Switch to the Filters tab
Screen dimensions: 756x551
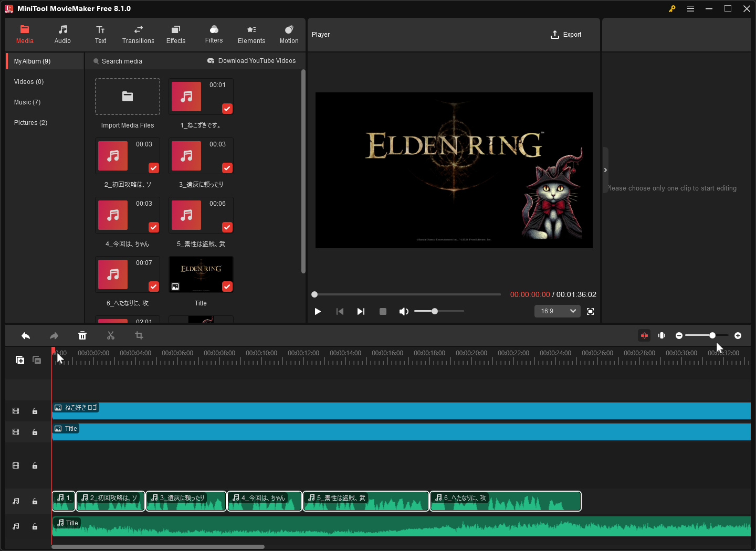click(x=214, y=35)
